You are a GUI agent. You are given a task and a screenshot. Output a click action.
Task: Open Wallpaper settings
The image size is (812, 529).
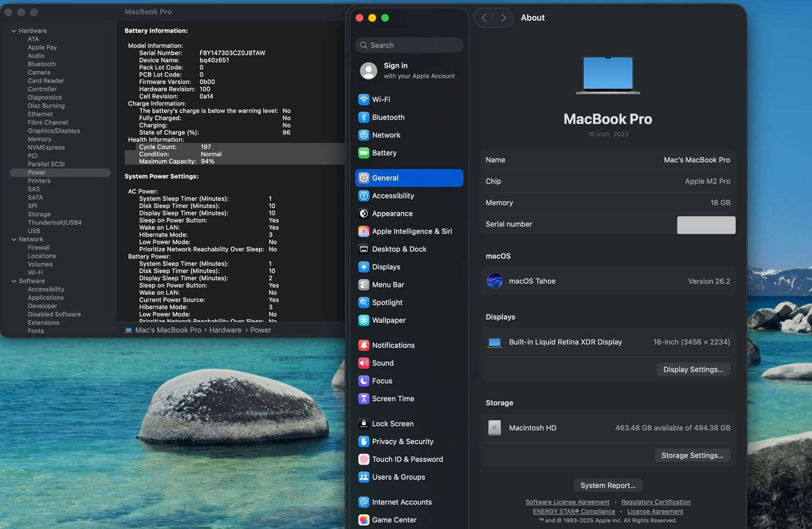[x=389, y=320]
